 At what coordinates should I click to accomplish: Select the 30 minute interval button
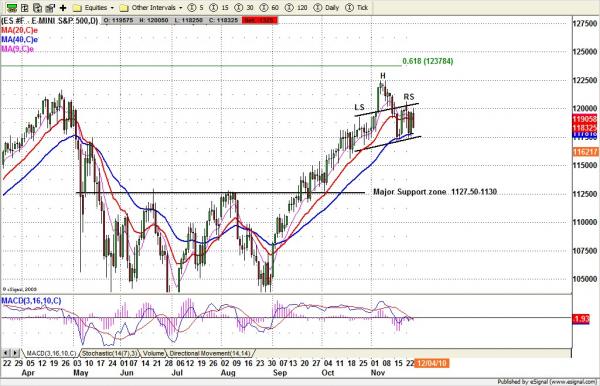click(244, 8)
